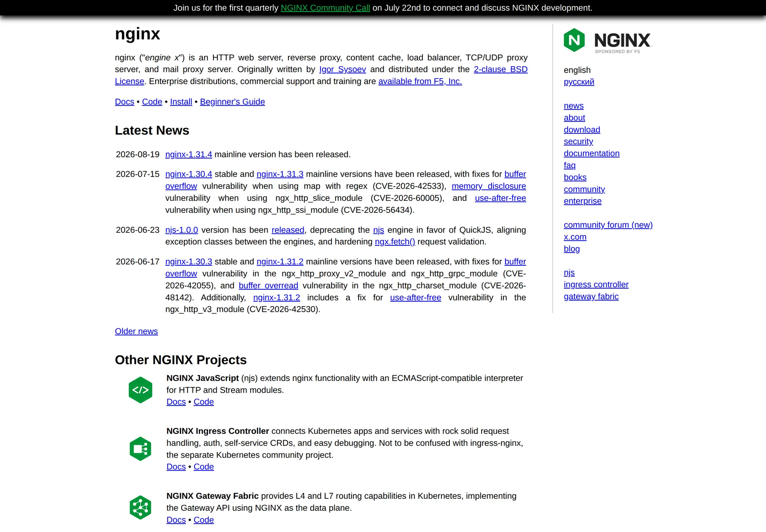
Task: Open the njs link in the 2026-06-23 entry
Action: click(379, 230)
